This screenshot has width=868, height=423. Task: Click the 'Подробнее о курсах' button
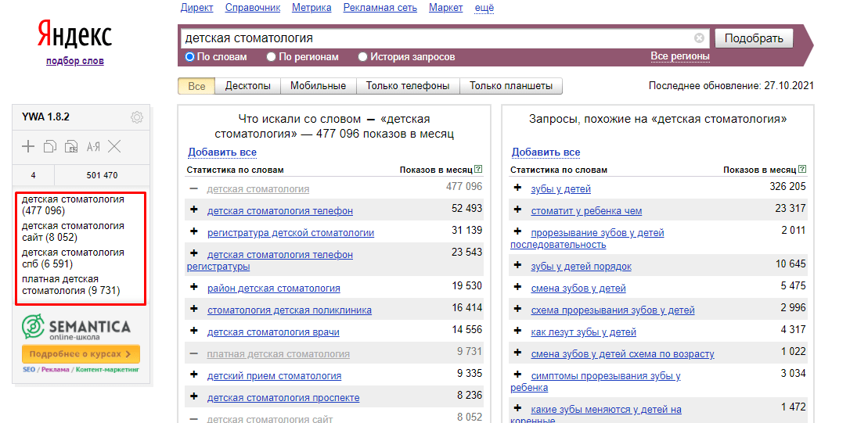tap(81, 354)
